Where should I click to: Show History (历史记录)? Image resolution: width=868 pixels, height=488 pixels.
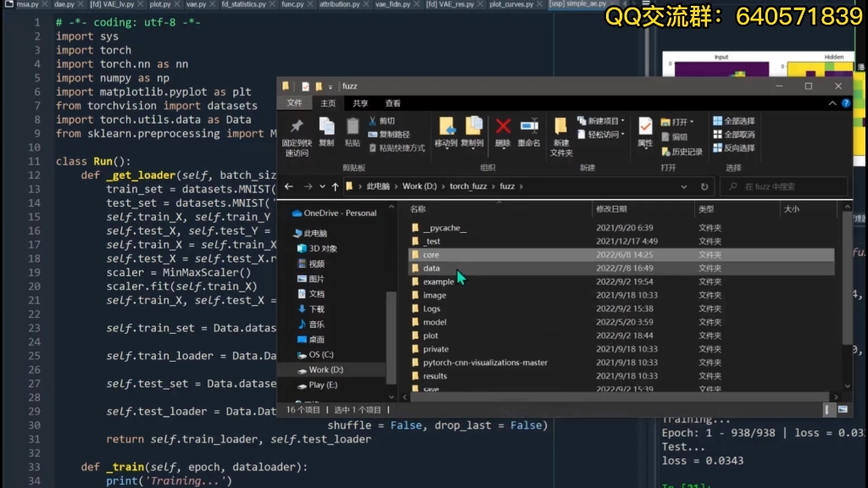point(682,152)
